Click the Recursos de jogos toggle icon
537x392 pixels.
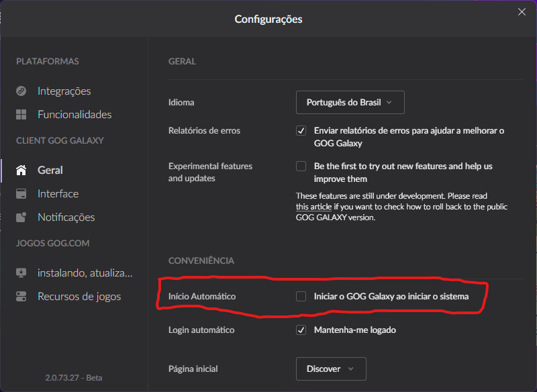(x=21, y=297)
